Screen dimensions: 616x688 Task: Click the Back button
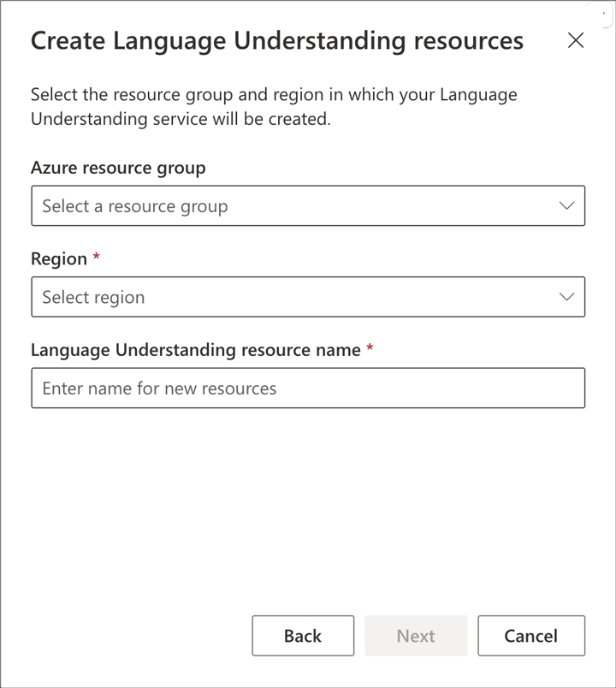(x=303, y=636)
